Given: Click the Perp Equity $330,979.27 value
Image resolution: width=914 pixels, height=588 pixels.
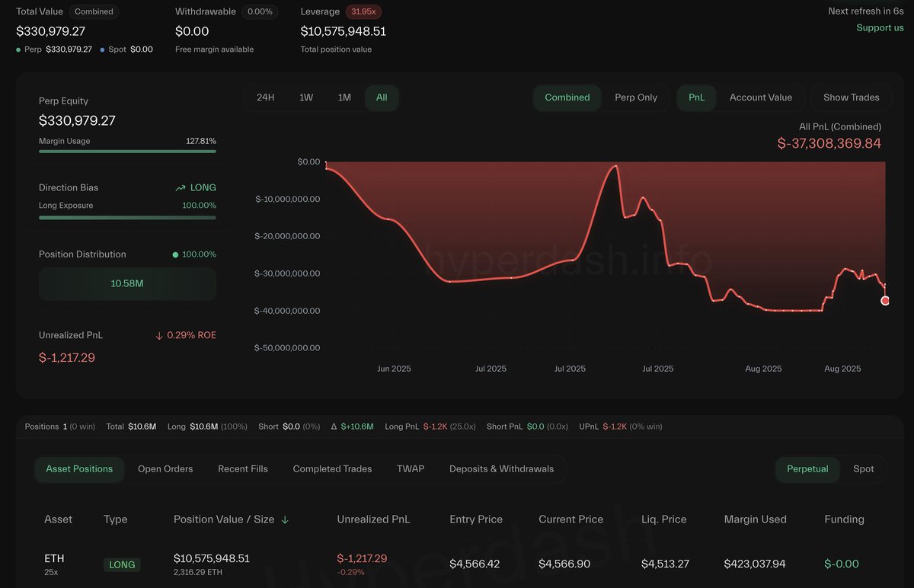Looking at the screenshot, I should click(77, 120).
